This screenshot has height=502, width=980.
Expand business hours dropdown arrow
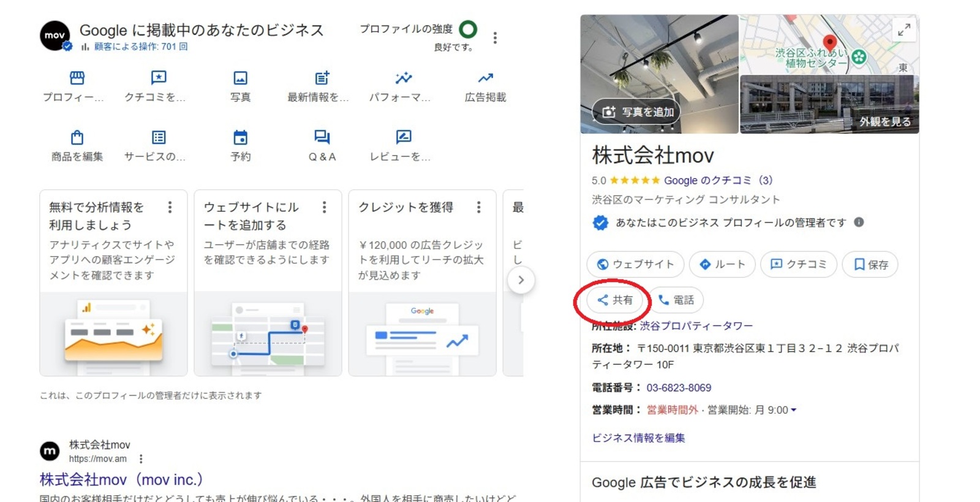(x=794, y=410)
